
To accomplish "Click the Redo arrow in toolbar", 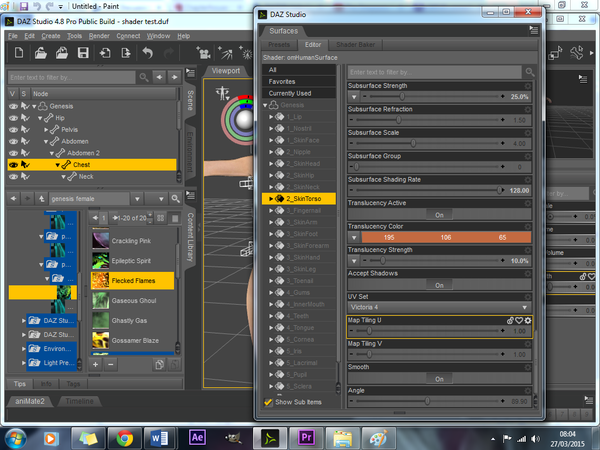I will point(168,52).
